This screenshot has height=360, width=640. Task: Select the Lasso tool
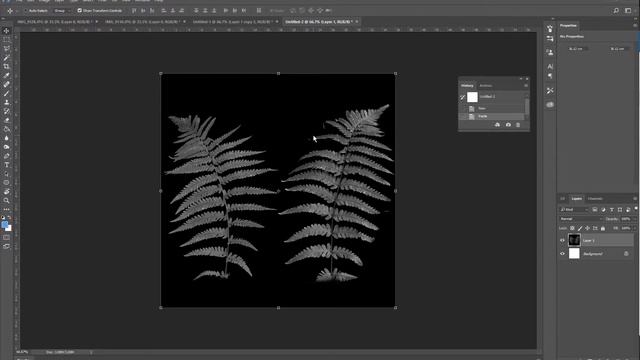pyautogui.click(x=7, y=49)
